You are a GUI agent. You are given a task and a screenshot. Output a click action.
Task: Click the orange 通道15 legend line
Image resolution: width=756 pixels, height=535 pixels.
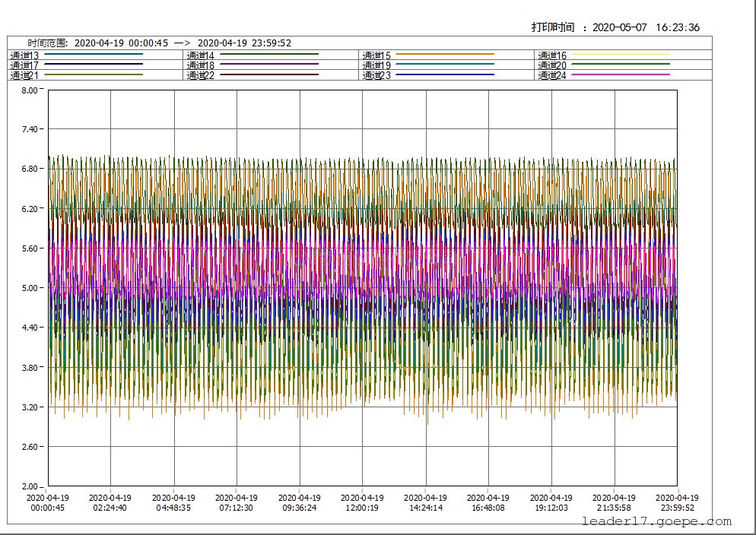click(x=445, y=54)
